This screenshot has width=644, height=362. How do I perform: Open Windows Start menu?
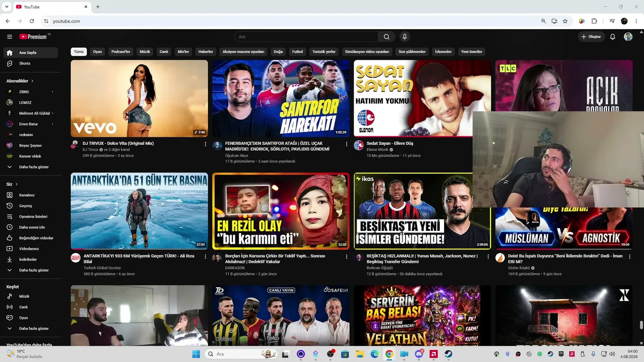click(196, 354)
